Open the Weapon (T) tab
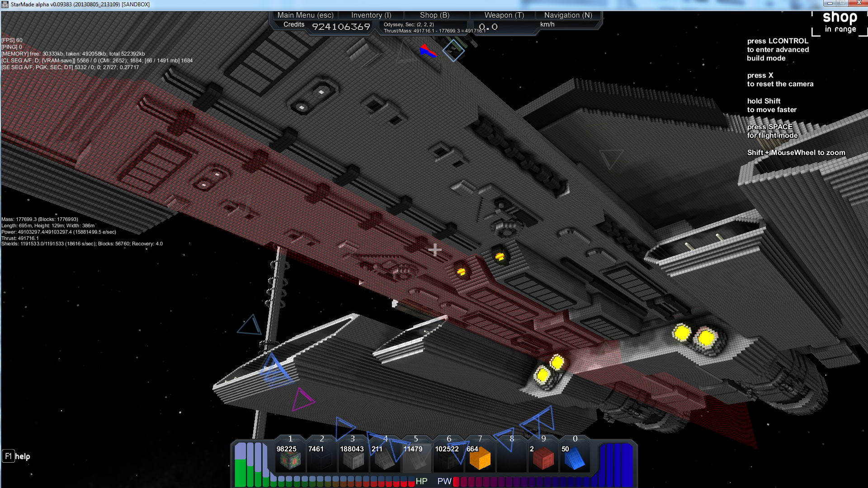Screen dimensions: 868x488 pyautogui.click(x=504, y=15)
